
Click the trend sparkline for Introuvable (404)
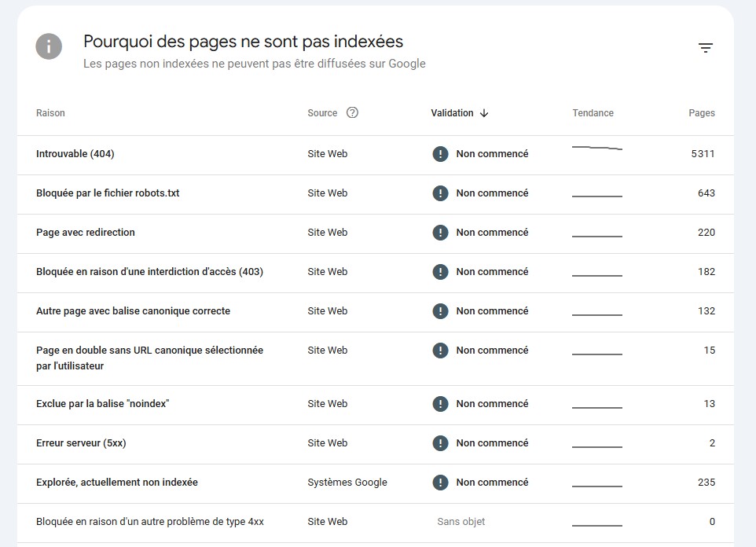pos(596,148)
